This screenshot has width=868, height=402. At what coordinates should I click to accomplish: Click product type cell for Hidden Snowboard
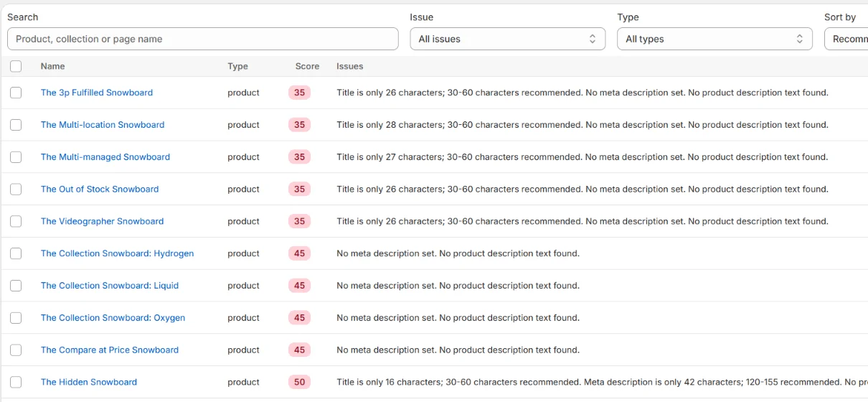tap(244, 382)
